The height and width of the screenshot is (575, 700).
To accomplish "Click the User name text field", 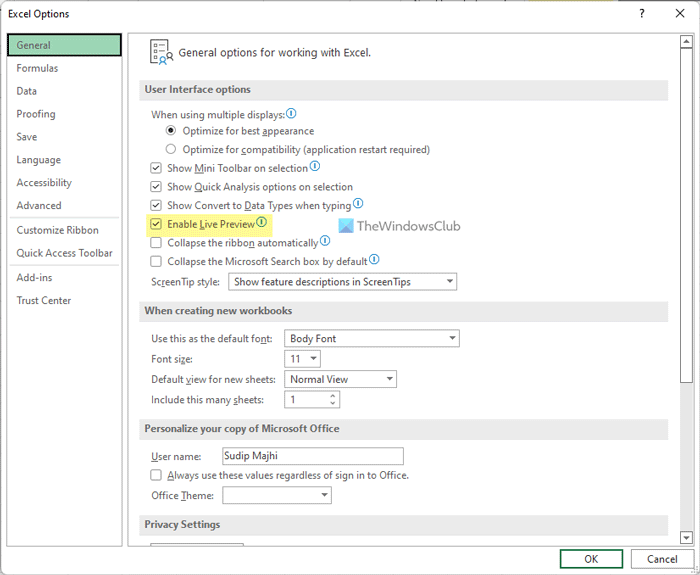I will [313, 456].
